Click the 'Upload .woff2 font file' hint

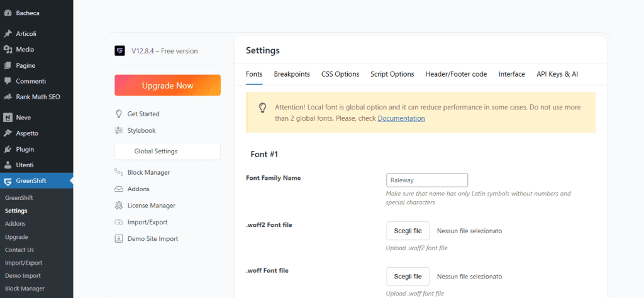tap(417, 248)
